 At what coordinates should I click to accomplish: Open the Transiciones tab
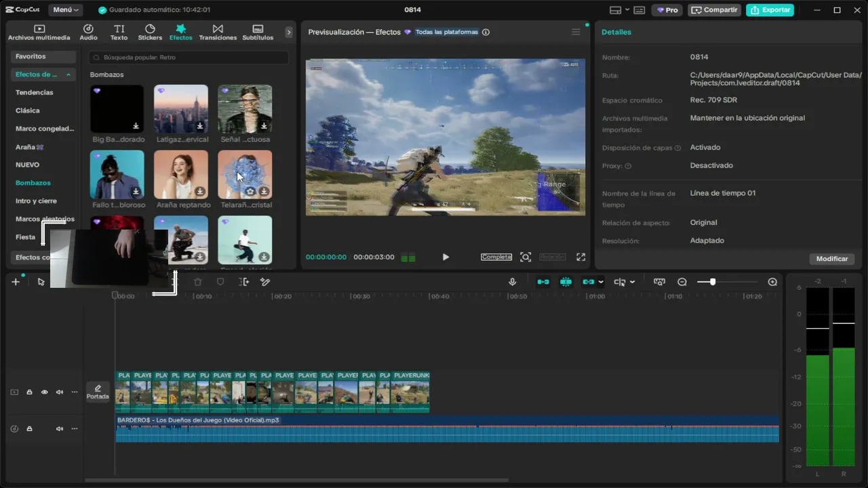218,33
